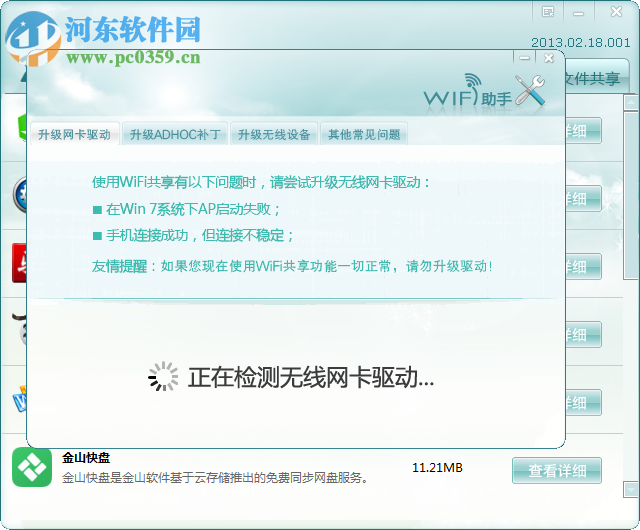Close the WiFi助手 dialog
The height and width of the screenshot is (530, 640).
(549, 58)
